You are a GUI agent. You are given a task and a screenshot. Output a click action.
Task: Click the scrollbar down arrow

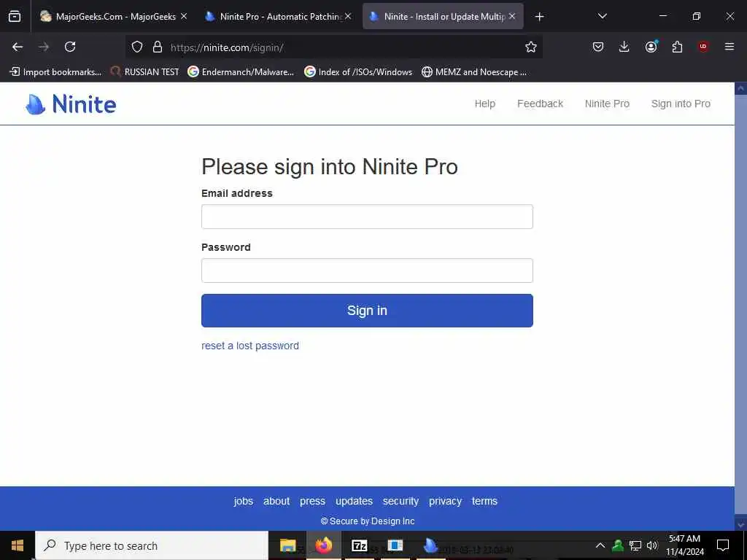[741, 524]
